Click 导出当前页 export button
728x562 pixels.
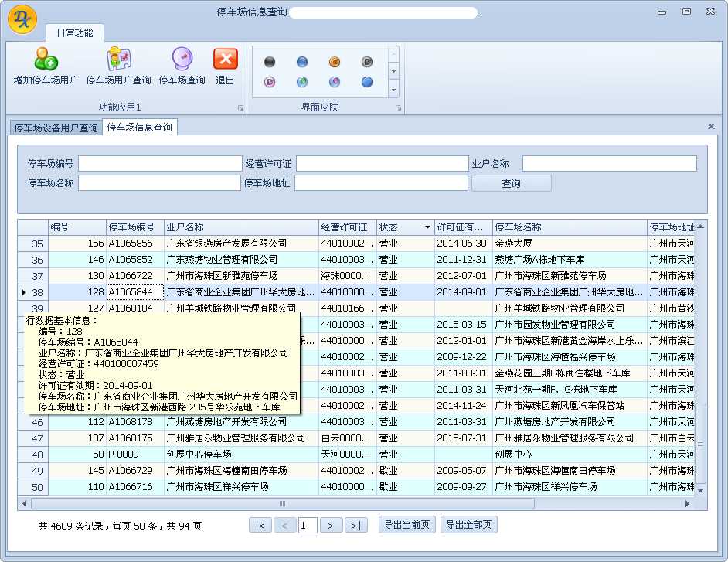[x=407, y=525]
